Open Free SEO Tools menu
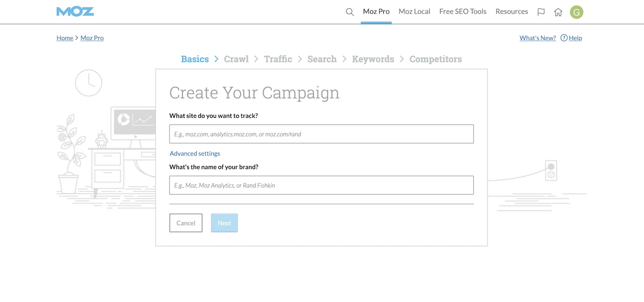This screenshot has height=302, width=644. point(463,12)
